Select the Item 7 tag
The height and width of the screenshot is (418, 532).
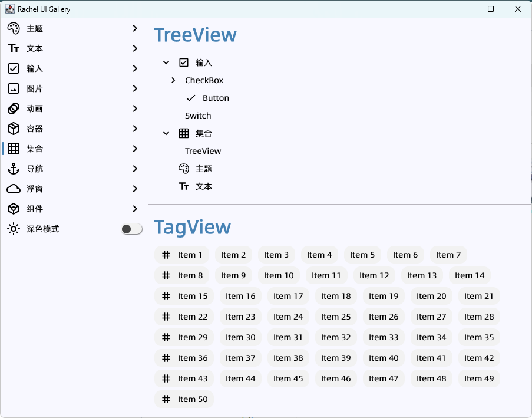coord(448,255)
